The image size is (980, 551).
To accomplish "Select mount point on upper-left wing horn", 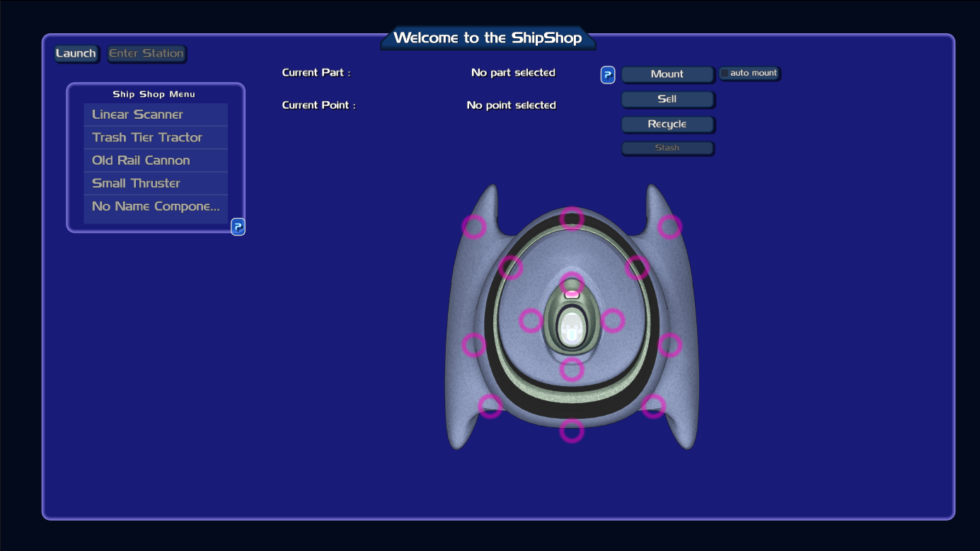I will pyautogui.click(x=474, y=227).
